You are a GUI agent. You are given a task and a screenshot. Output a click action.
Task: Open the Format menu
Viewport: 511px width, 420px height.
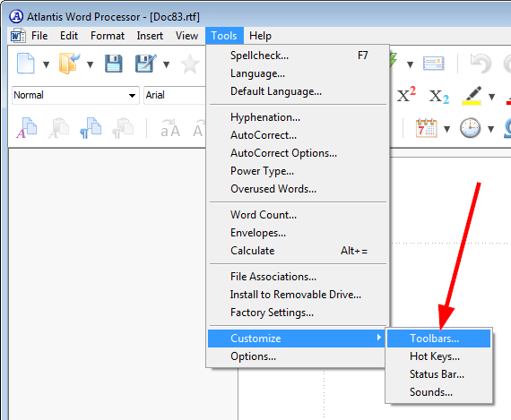click(x=108, y=36)
